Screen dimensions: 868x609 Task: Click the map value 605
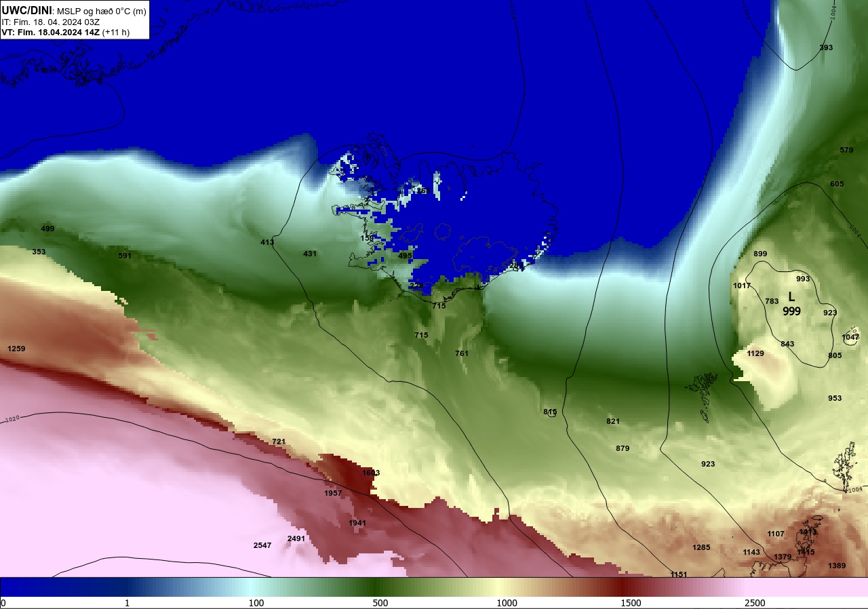point(837,184)
